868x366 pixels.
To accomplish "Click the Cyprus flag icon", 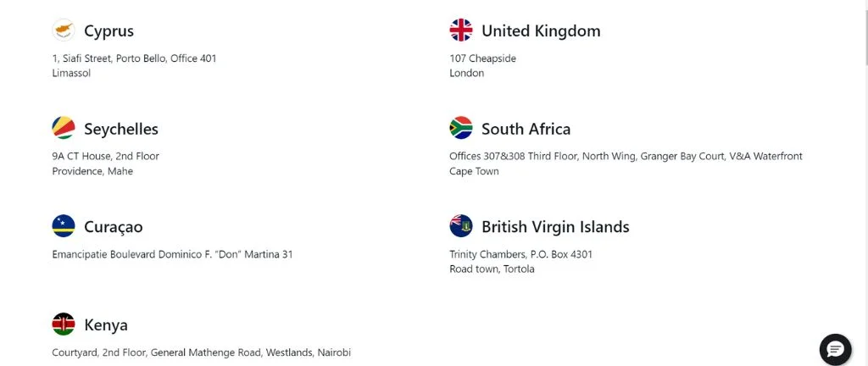I will 64,30.
